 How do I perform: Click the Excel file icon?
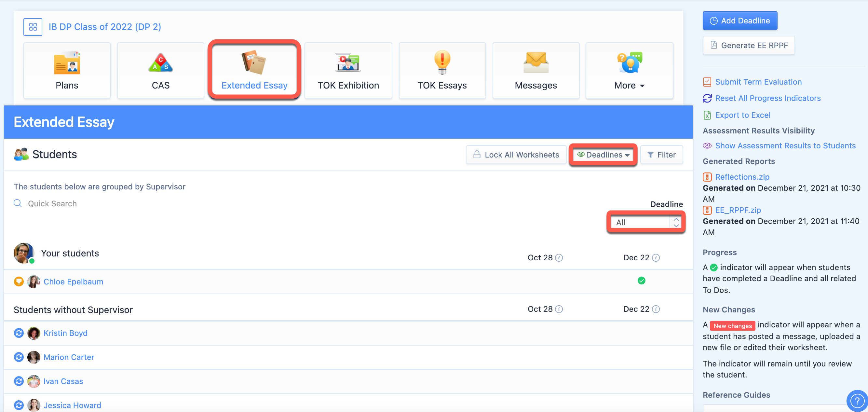coord(707,115)
